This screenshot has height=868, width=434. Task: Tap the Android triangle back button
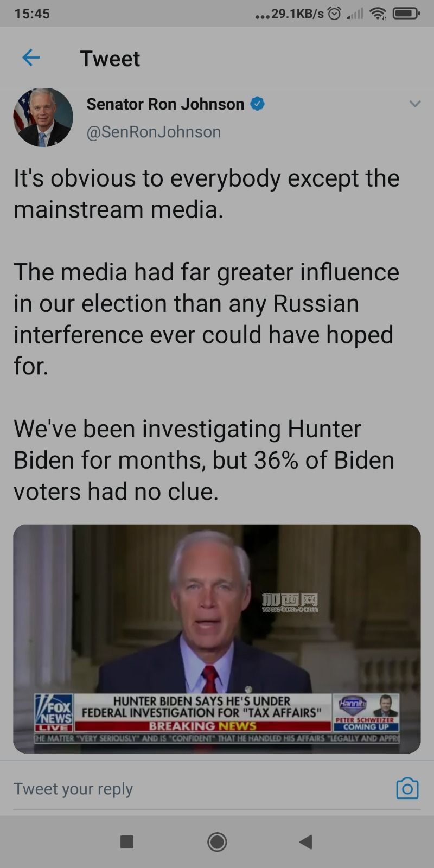pyautogui.click(x=306, y=841)
